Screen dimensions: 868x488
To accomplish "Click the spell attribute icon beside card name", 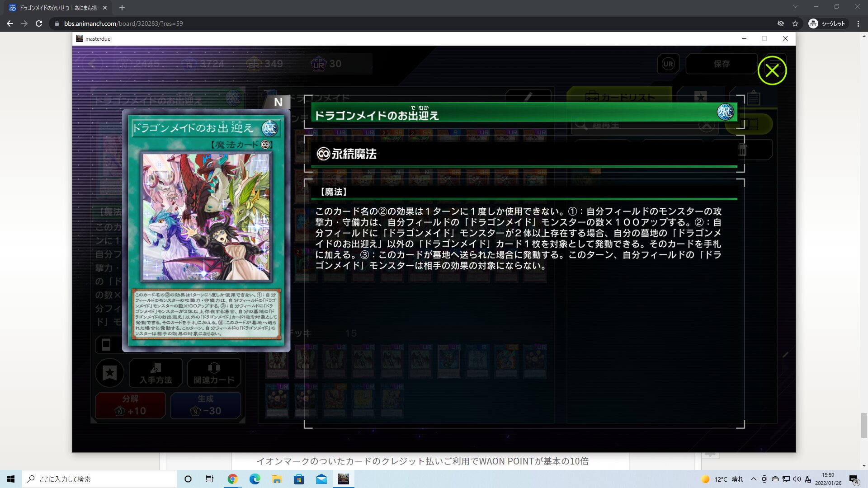I will (725, 112).
